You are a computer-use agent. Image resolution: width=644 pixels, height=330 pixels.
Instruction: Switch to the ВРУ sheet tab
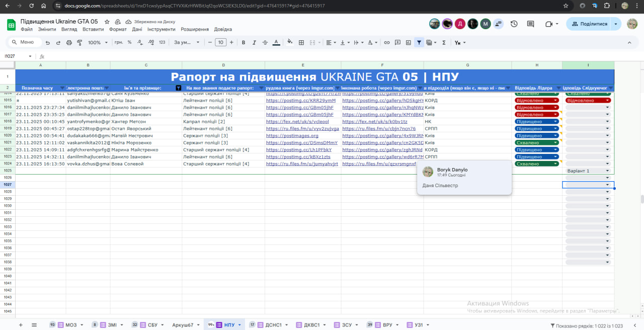[x=387, y=325]
